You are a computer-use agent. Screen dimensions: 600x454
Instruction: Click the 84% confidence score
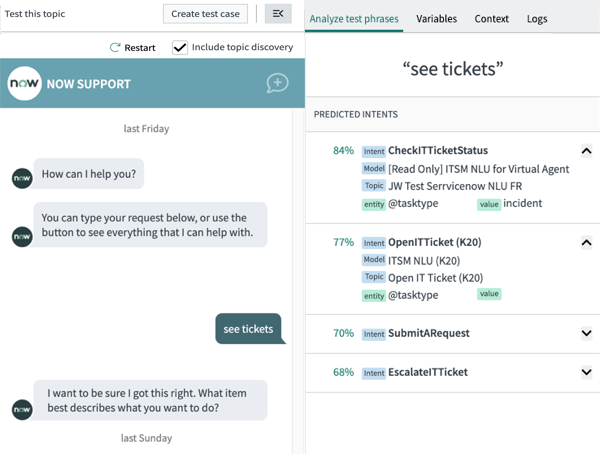point(343,150)
